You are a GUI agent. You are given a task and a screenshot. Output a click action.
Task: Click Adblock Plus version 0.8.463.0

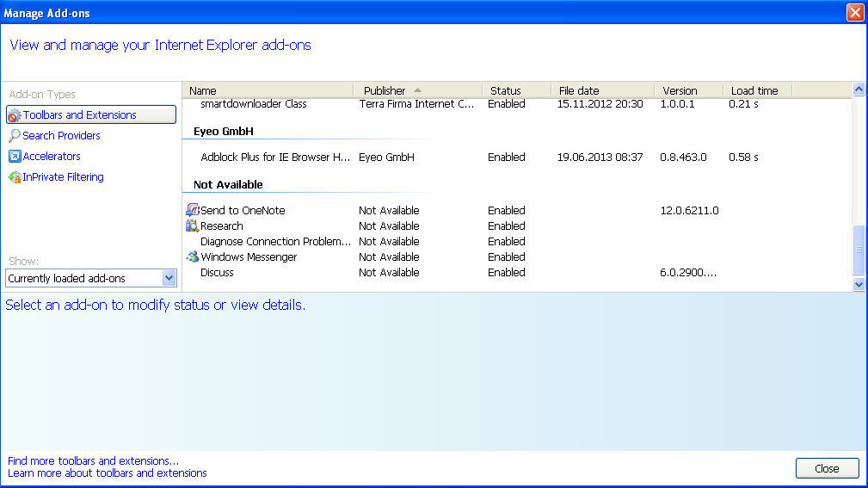coord(683,157)
